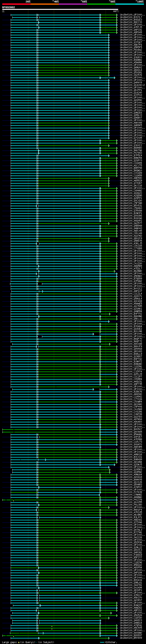Select hit label UniRef100_A8K088
This screenshot has width=146, height=644.
click(x=131, y=123)
